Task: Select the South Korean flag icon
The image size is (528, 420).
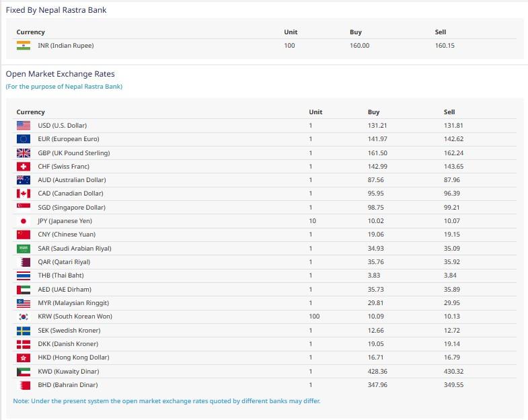Action: (24, 317)
